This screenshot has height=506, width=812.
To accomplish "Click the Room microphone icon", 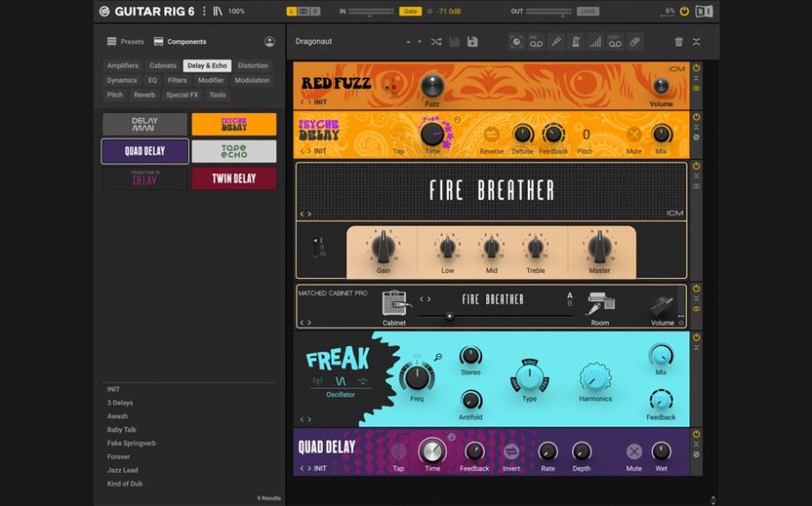I will click(600, 303).
